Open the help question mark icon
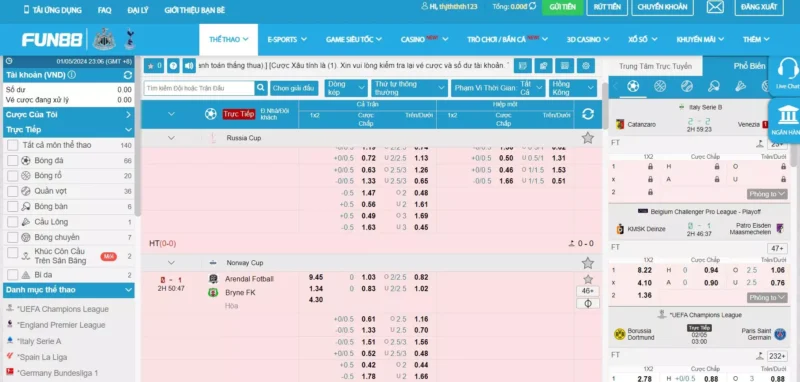800x382 pixels. coord(173,66)
